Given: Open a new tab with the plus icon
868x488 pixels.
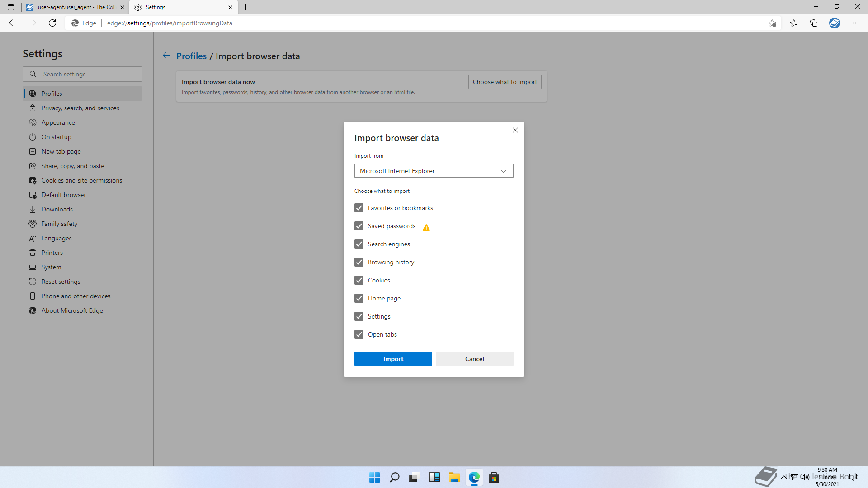Looking at the screenshot, I should [246, 7].
